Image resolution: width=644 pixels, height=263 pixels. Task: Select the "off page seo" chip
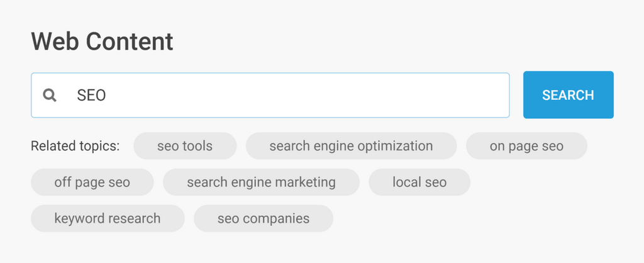92,182
